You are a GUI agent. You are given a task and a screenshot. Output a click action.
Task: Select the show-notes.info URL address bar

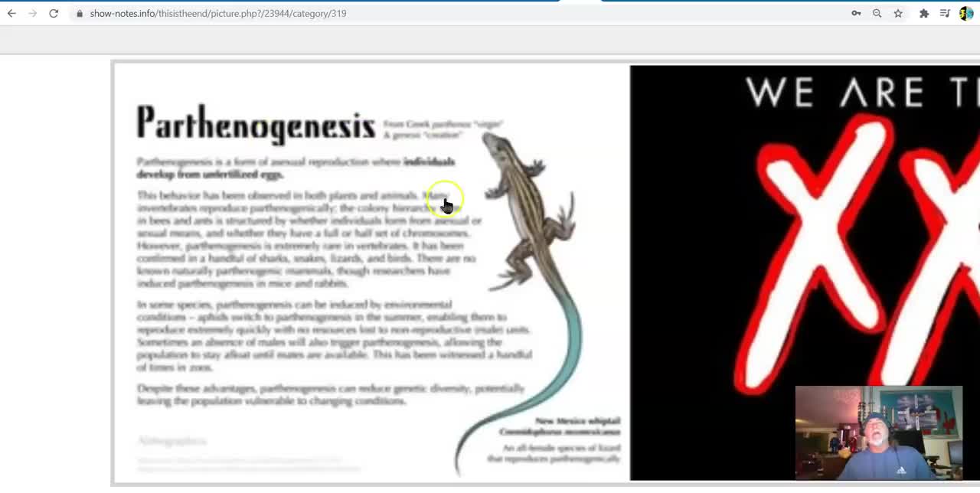(218, 13)
